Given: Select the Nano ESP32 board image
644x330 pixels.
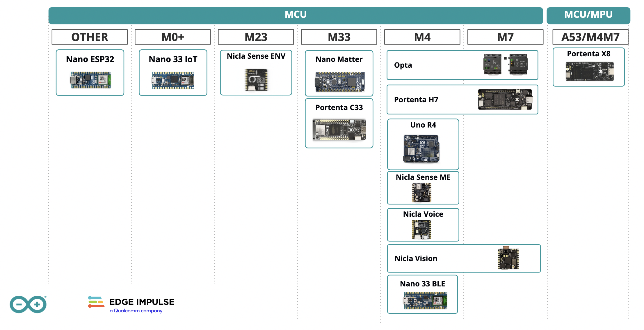Looking at the screenshot, I should tap(90, 80).
